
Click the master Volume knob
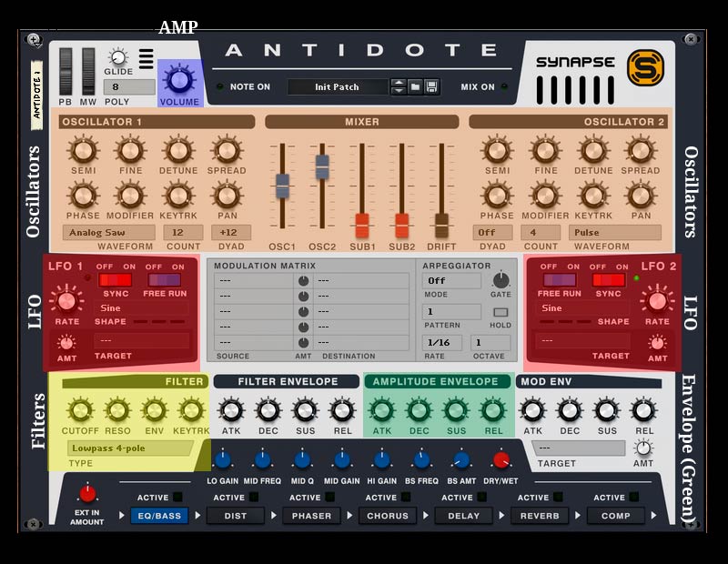pyautogui.click(x=179, y=79)
